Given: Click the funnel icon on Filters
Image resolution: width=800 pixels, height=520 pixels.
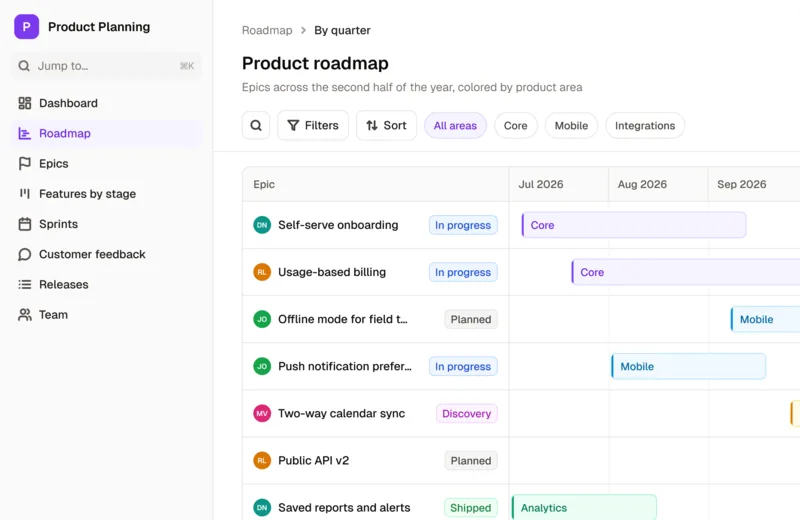Looking at the screenshot, I should pos(293,126).
